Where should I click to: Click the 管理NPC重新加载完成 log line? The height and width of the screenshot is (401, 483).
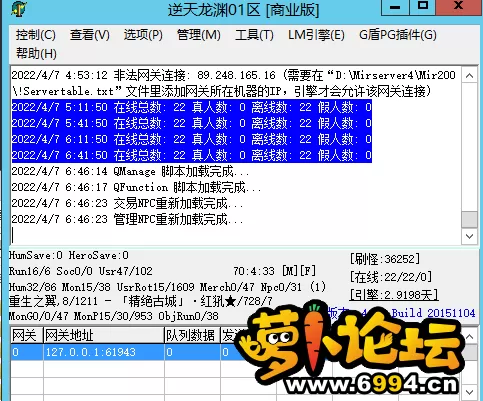coord(127,219)
